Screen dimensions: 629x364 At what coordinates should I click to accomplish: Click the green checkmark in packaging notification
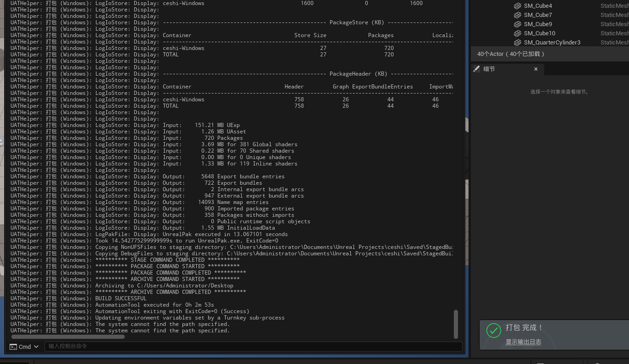493,330
